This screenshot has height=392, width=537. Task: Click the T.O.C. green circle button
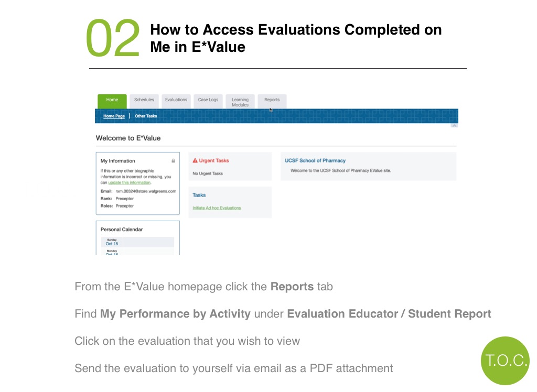click(506, 361)
